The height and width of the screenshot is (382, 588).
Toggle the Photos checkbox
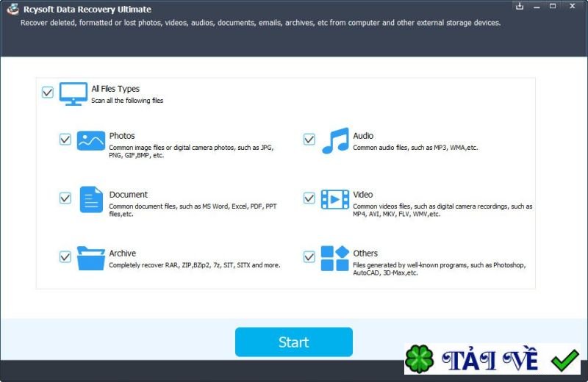click(65, 139)
